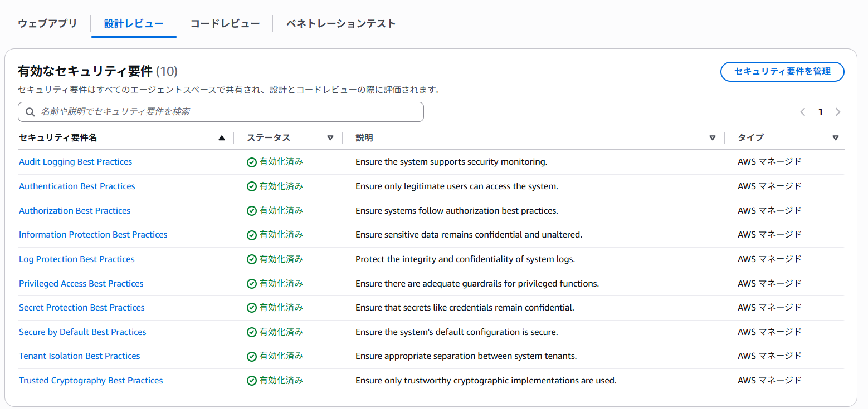Open Privileged Access Best Practices link

point(81,284)
